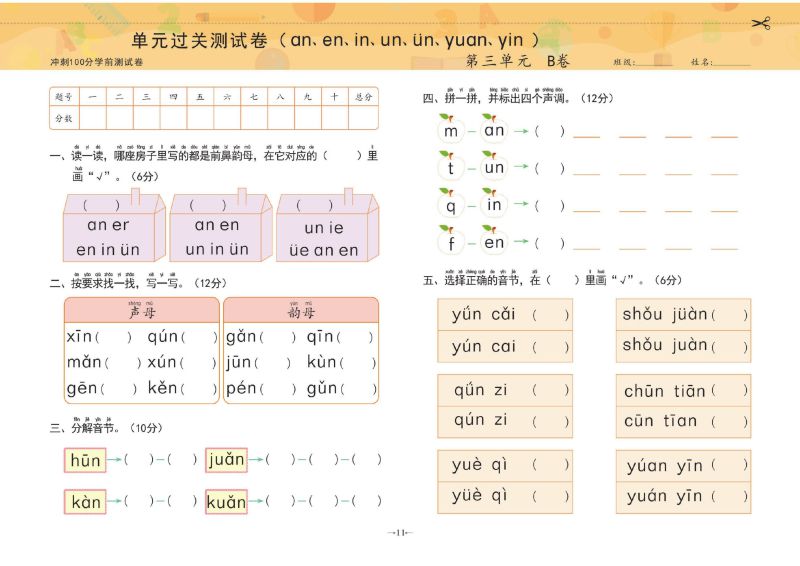This screenshot has width=800, height=566.
Task: Click the 'shǒu juàn' option row
Action: coord(684,347)
